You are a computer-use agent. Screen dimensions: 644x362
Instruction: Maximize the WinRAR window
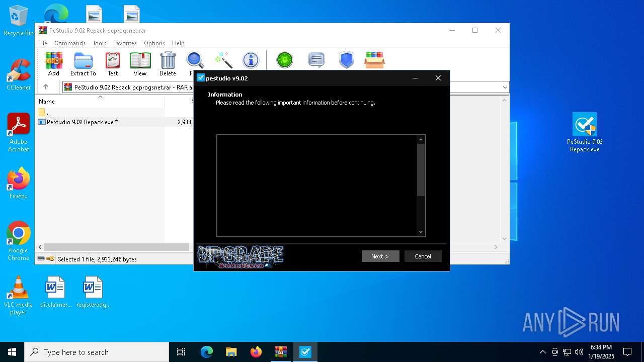474,30
